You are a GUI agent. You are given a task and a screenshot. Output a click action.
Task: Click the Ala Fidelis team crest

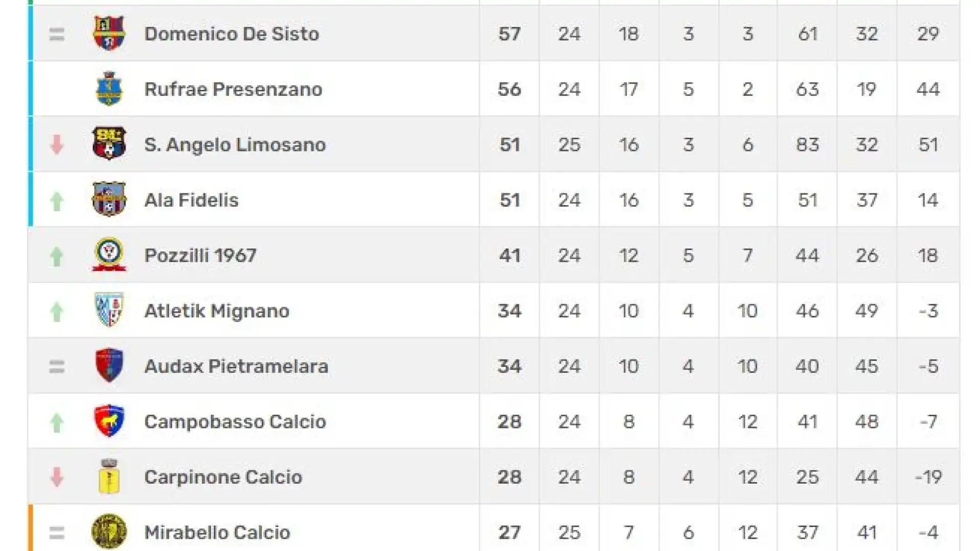(x=109, y=199)
